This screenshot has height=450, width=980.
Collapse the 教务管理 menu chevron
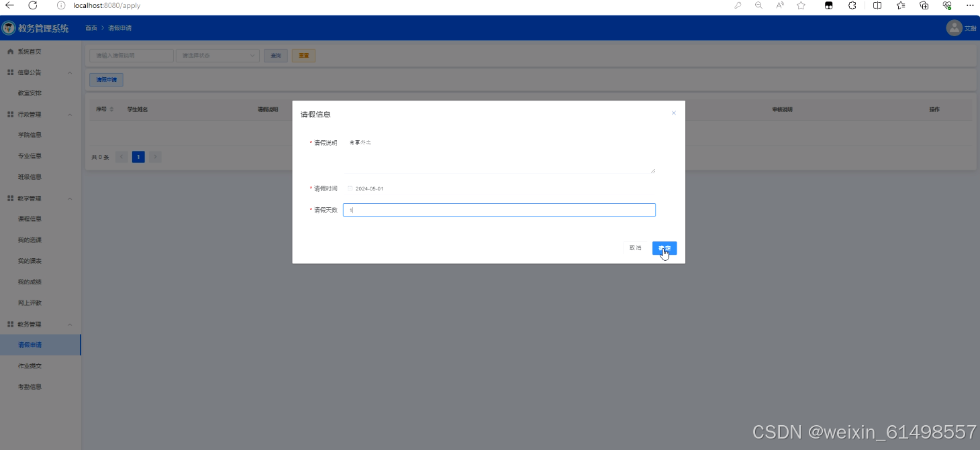(x=70, y=324)
